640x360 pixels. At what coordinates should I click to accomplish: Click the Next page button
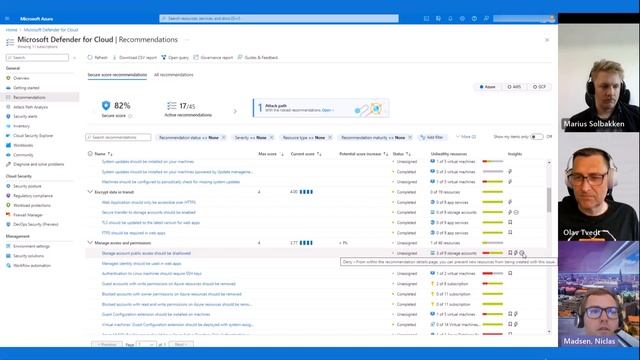pos(180,344)
